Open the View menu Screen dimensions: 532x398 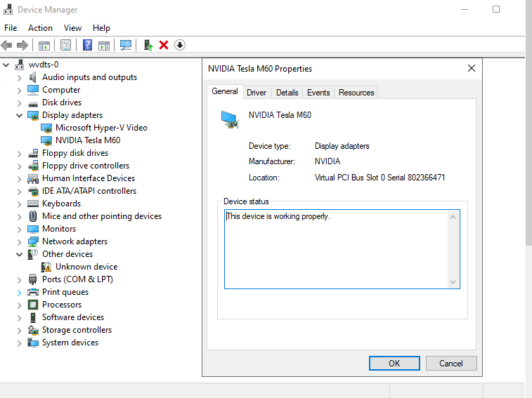click(x=72, y=28)
